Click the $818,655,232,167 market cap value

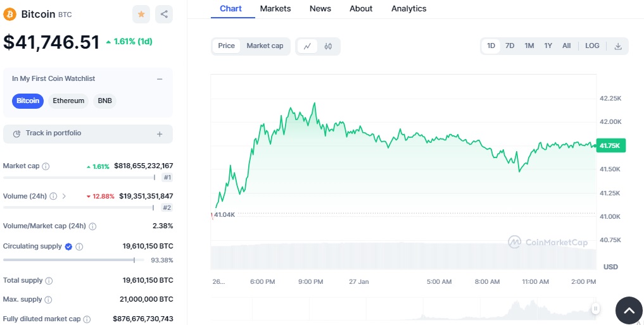click(143, 166)
